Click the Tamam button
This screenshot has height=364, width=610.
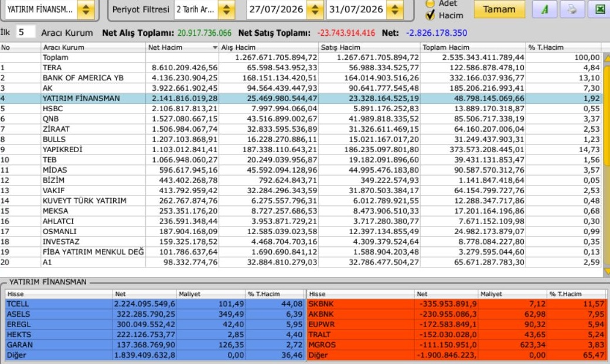tap(499, 9)
